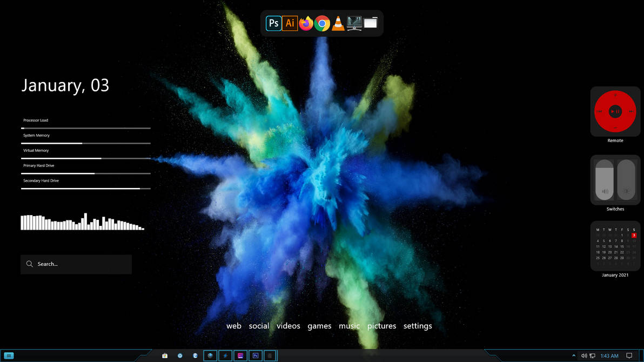Click the January, 03 date widget
Image resolution: width=644 pixels, height=362 pixels.
tap(65, 85)
